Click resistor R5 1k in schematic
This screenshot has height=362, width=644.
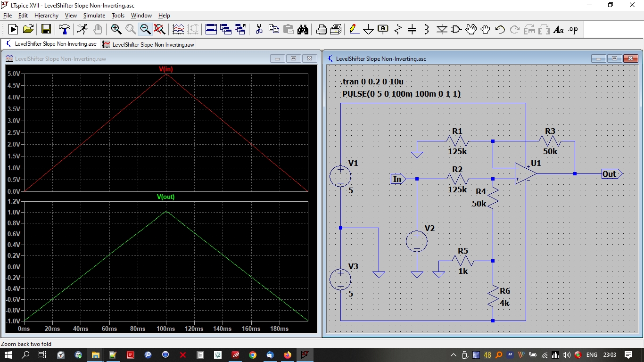click(x=463, y=261)
